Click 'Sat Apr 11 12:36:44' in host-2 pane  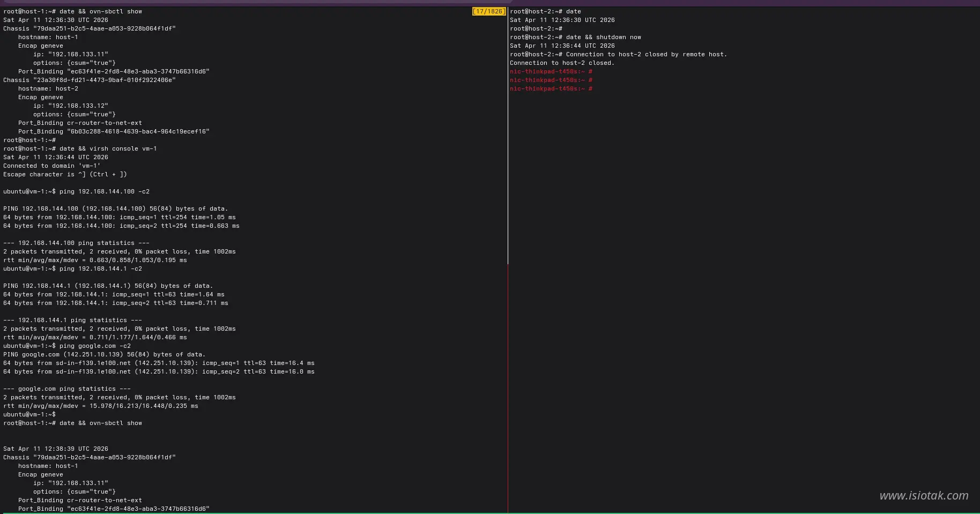pos(562,46)
